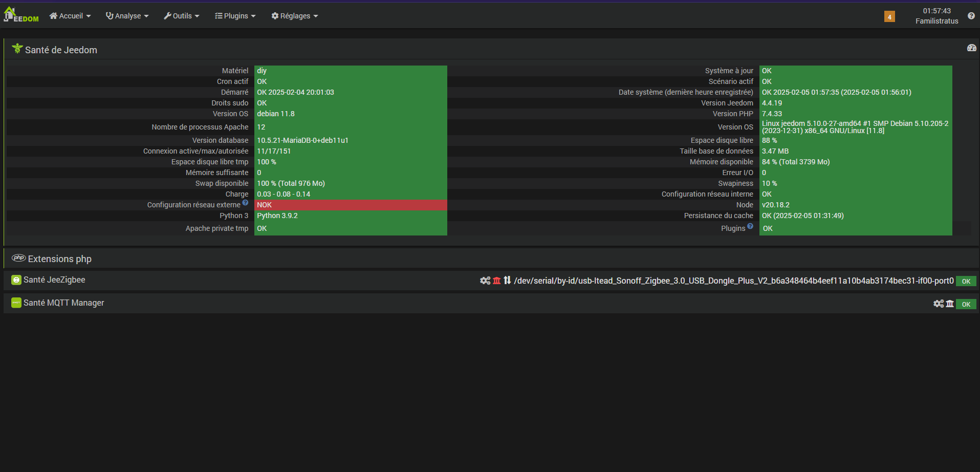
Task: Click the Apache process count '12'
Action: 261,127
